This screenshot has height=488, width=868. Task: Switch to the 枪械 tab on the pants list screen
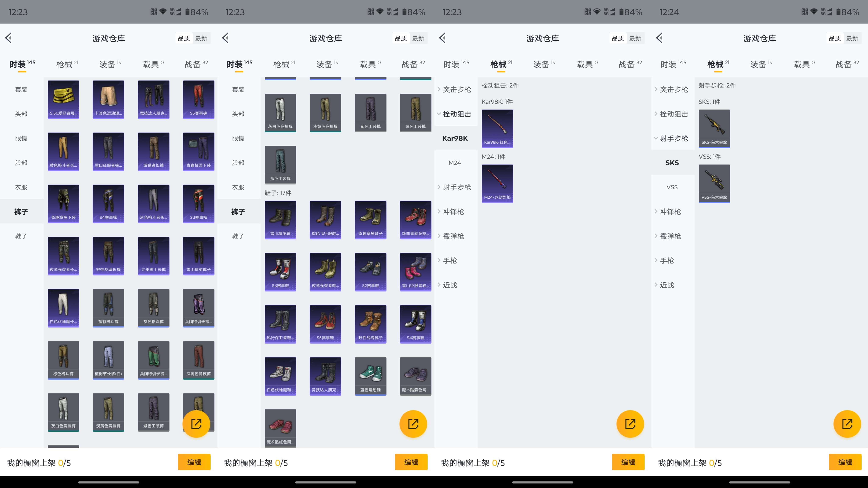[67, 64]
